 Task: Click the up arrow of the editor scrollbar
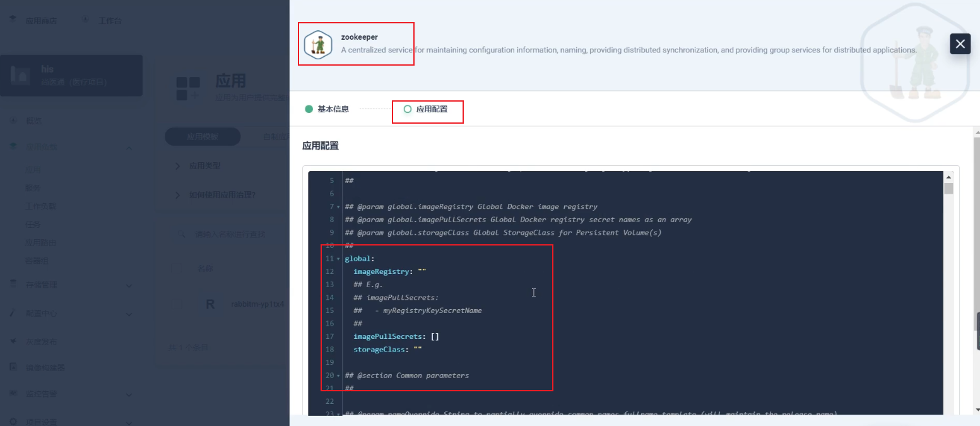click(948, 177)
